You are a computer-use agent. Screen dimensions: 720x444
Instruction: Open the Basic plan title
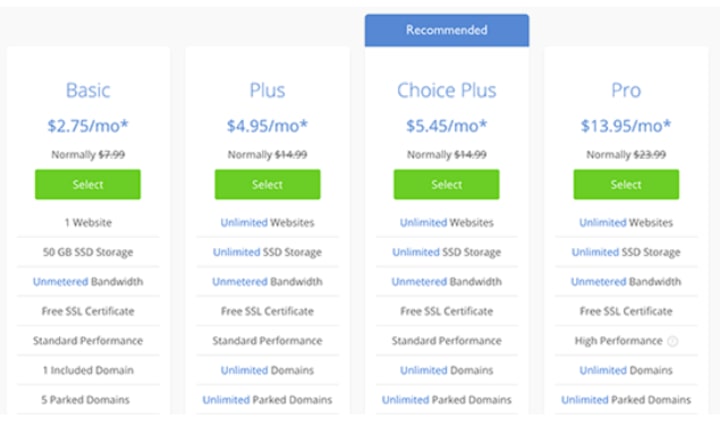[88, 90]
